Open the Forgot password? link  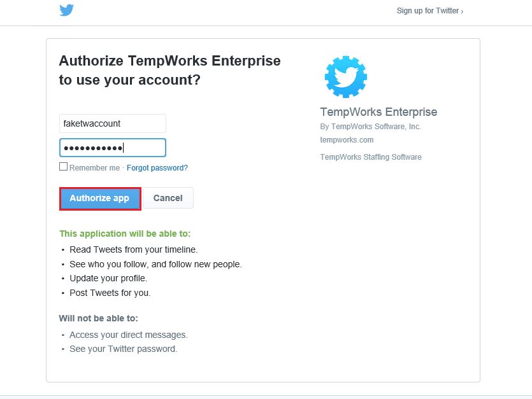157,168
